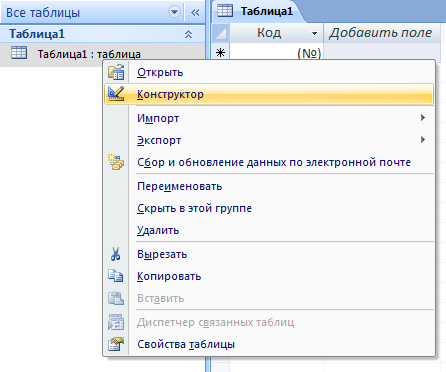
Task: Click the Таблица1 table icon in navigation pane
Action: point(19,53)
